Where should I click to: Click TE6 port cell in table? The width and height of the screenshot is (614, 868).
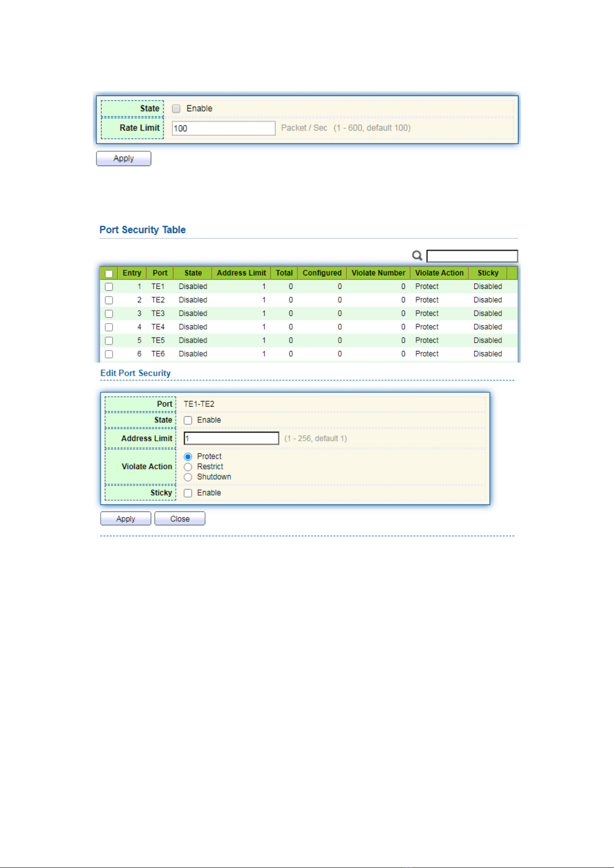[x=158, y=354]
